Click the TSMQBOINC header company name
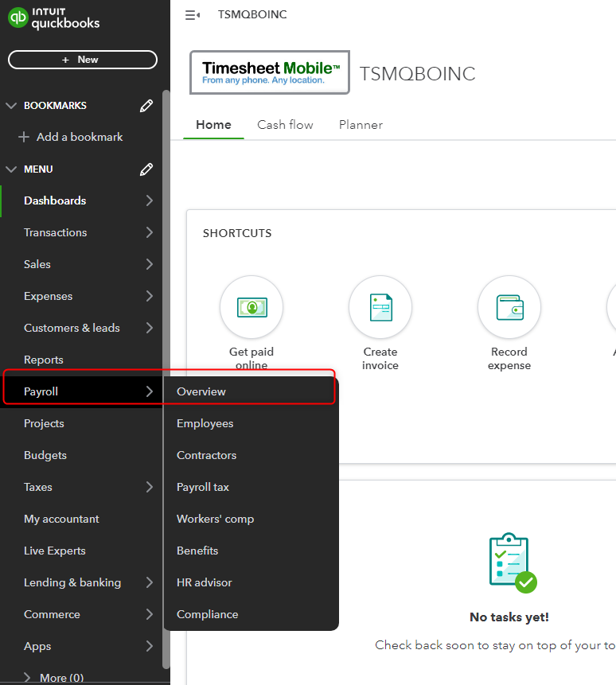This screenshot has height=685, width=616. click(252, 15)
